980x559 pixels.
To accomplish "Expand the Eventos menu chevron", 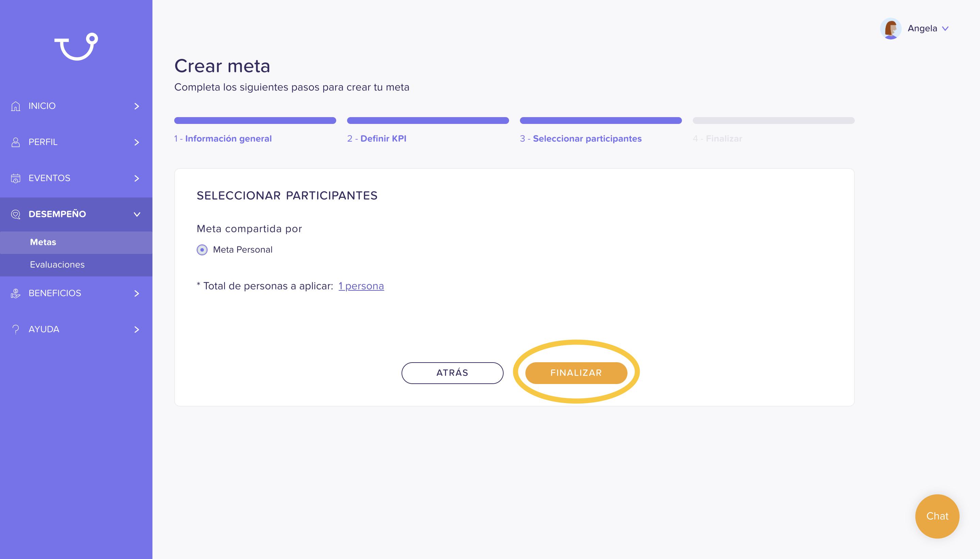I will (x=136, y=178).
